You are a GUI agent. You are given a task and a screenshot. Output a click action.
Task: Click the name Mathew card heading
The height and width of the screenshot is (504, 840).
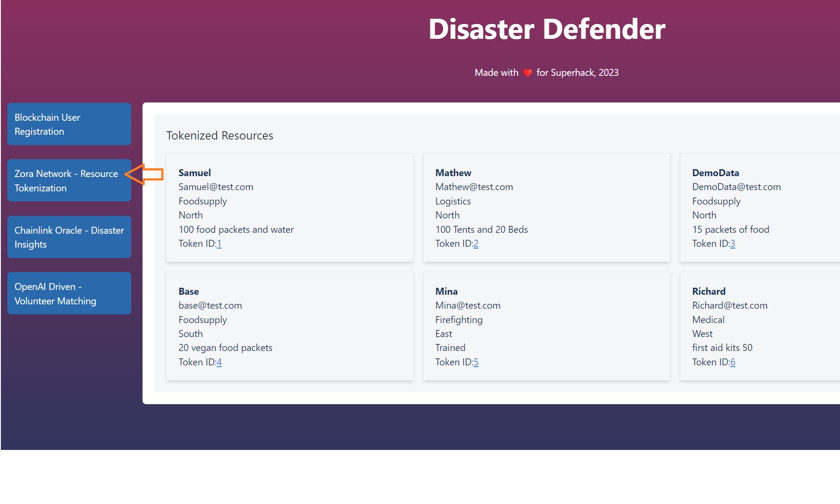[x=453, y=173]
